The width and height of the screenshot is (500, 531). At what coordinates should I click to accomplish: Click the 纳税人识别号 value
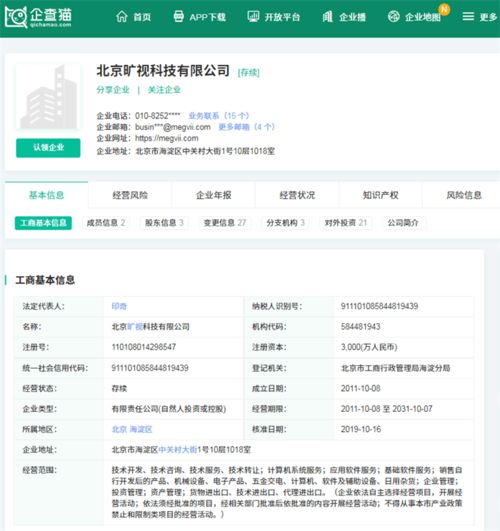click(x=379, y=306)
